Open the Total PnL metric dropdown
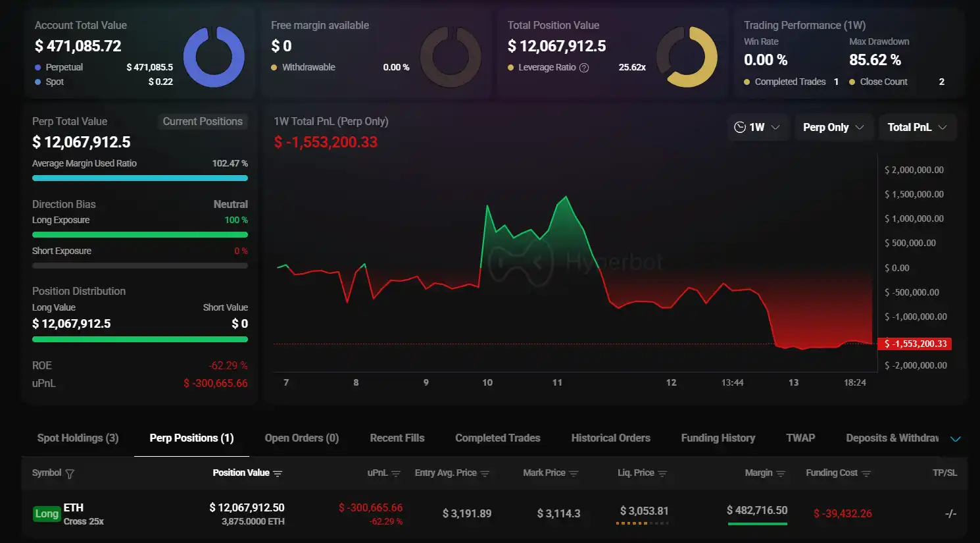980x543 pixels. [918, 126]
